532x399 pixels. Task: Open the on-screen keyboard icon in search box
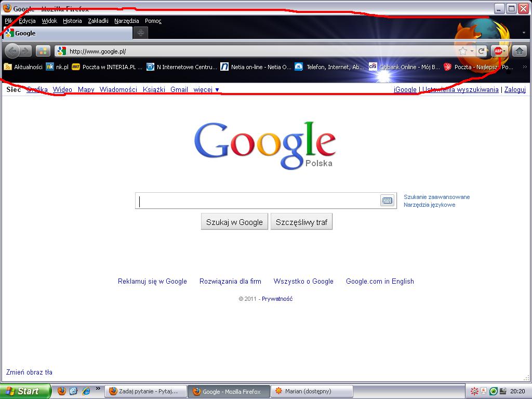(387, 201)
